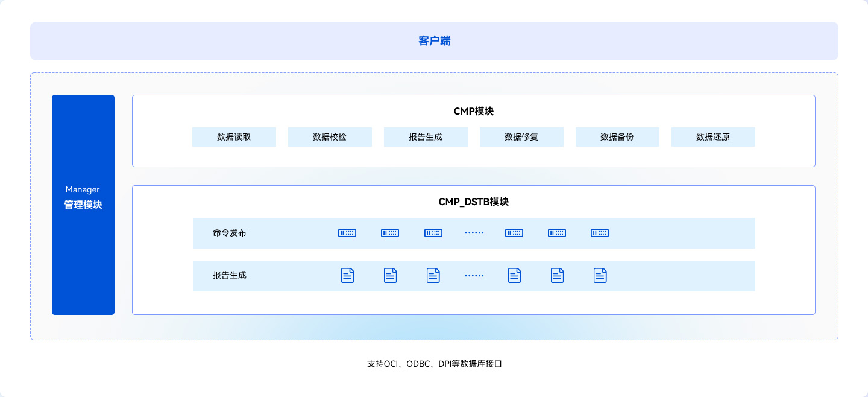Click the command terminal icon right after the ellipsis
This screenshot has width=868, height=397.
(x=514, y=233)
